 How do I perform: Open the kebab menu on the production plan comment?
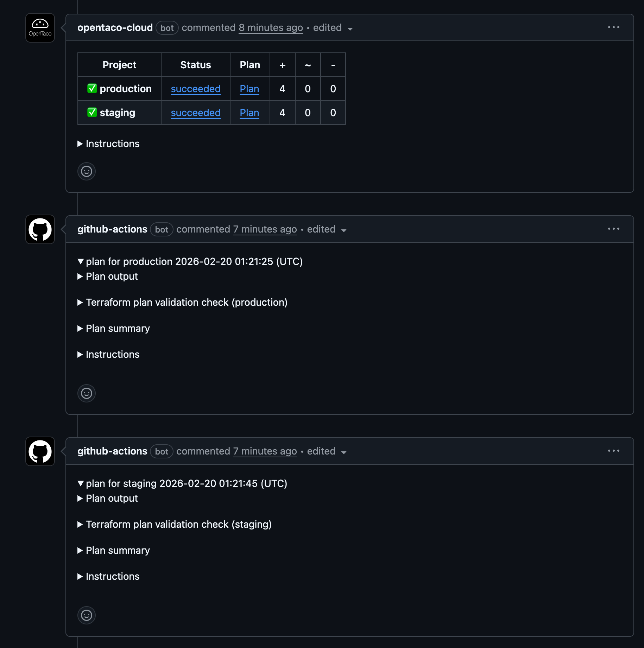pyautogui.click(x=613, y=229)
